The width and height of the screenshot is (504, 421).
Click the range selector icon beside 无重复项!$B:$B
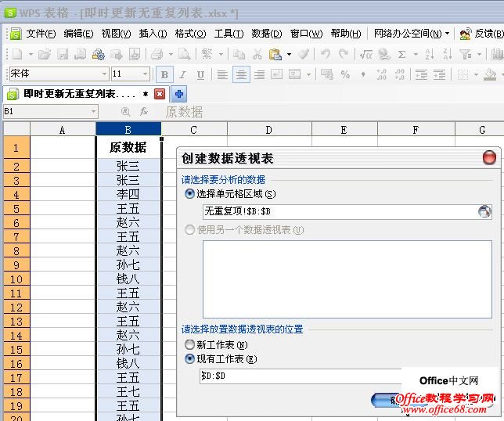[x=485, y=211]
